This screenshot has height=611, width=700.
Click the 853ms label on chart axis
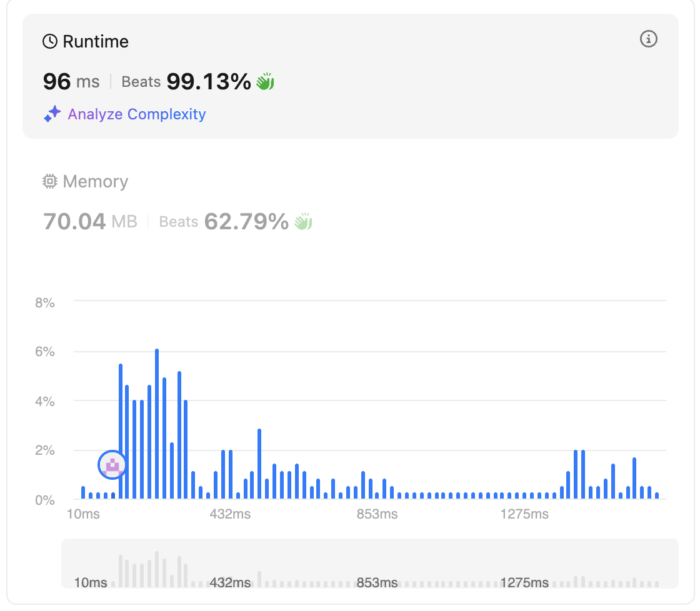pos(377,515)
